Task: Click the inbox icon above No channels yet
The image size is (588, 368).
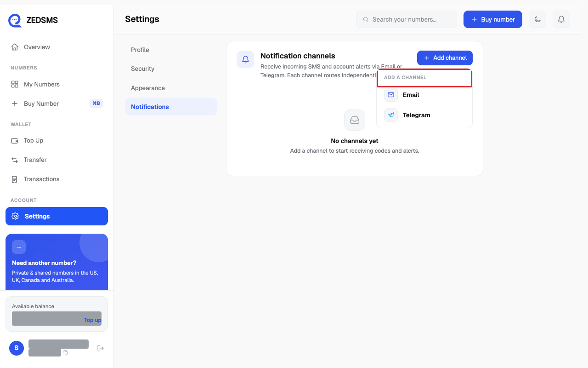Action: [355, 120]
